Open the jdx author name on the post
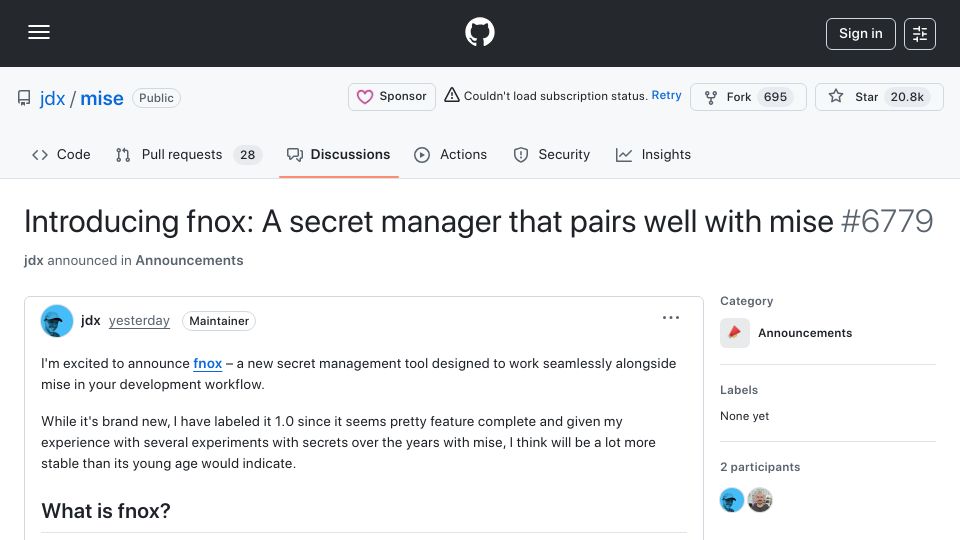Viewport: 960px width, 540px height. (91, 320)
